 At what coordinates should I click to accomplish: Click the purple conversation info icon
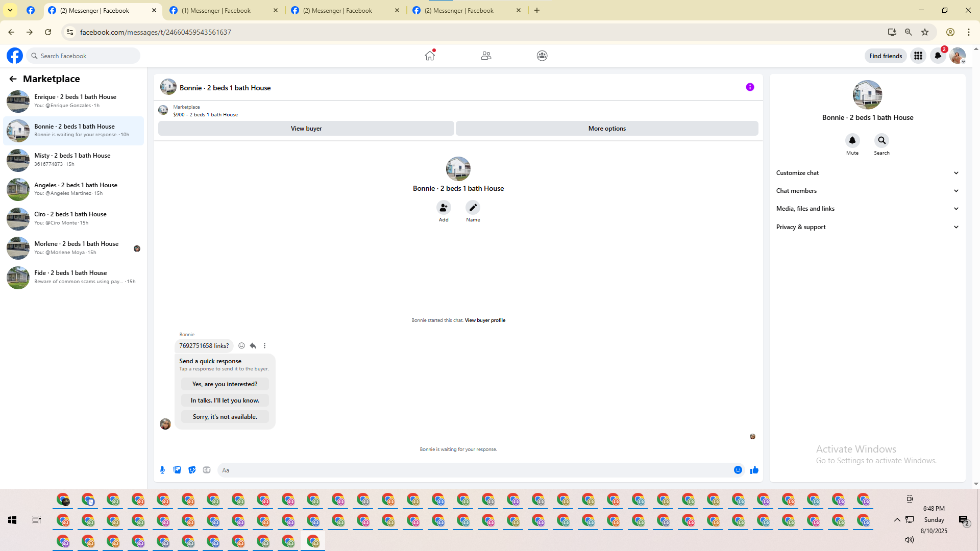pyautogui.click(x=750, y=87)
